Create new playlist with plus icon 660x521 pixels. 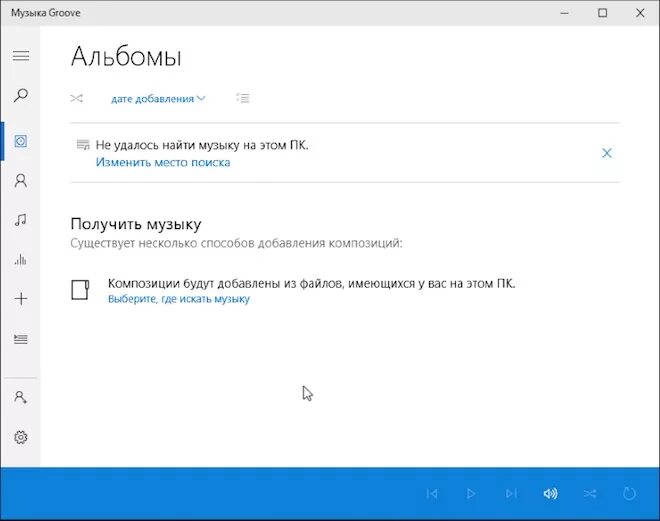click(x=21, y=299)
